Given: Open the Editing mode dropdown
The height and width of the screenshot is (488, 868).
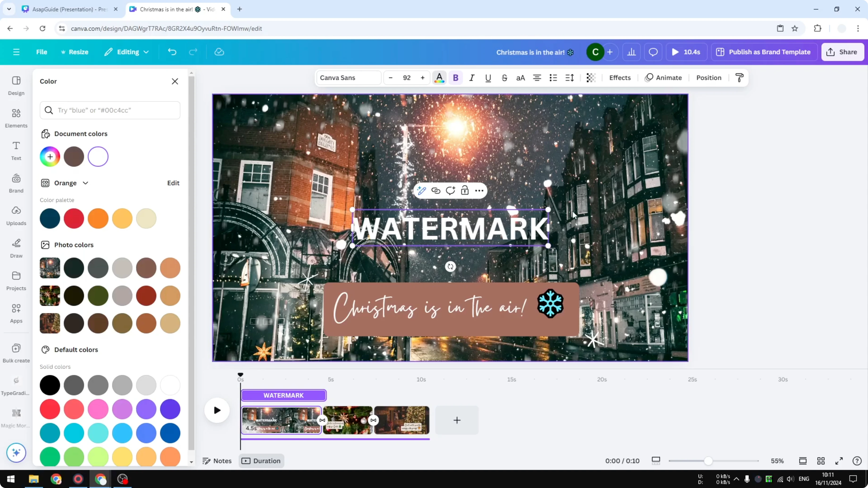Looking at the screenshot, I should 126,52.
